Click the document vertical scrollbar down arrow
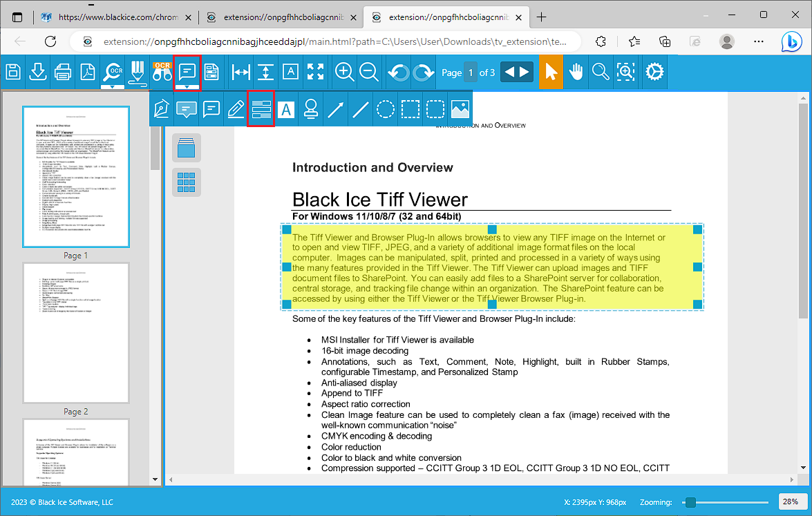812x516 pixels. coord(803,468)
